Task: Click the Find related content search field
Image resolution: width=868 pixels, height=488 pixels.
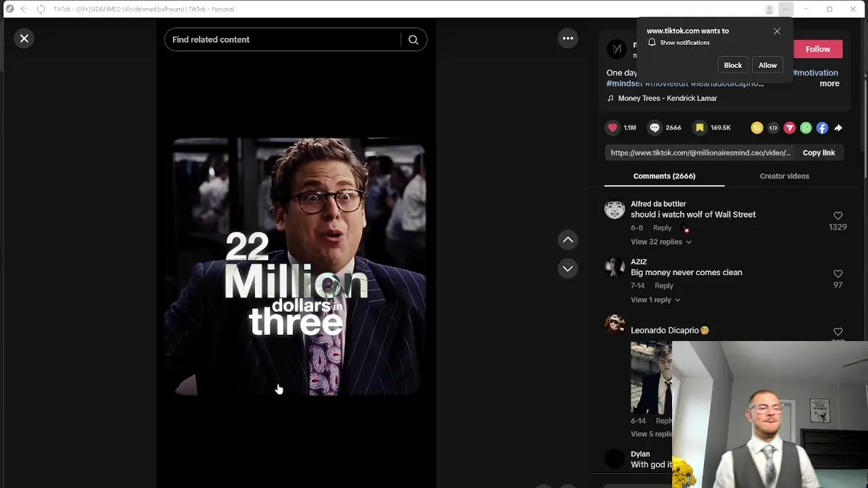Action: (283, 39)
